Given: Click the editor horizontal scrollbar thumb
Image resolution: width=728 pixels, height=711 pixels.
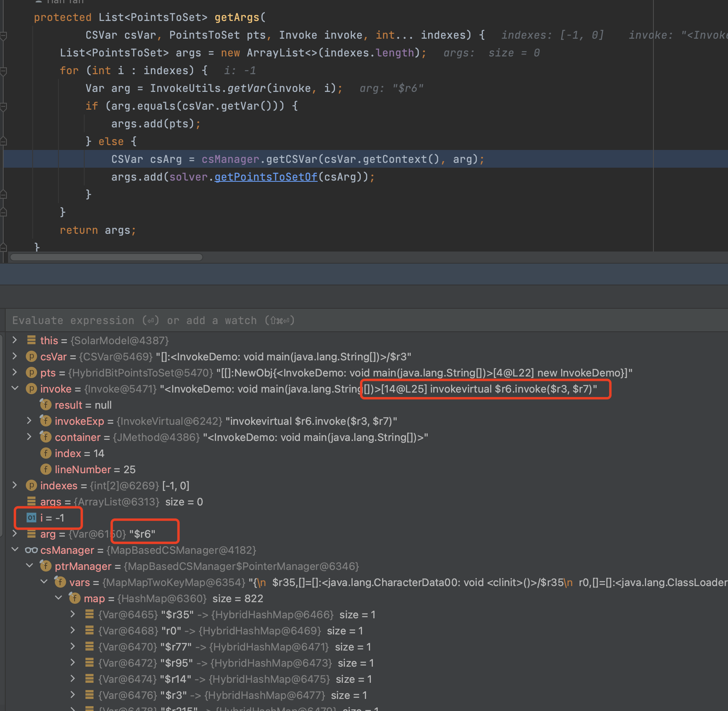Looking at the screenshot, I should pyautogui.click(x=106, y=257).
